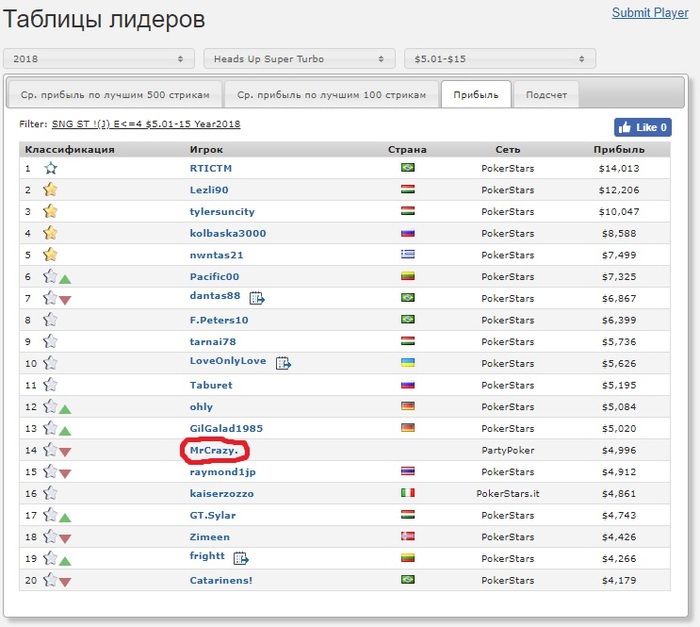The image size is (700, 627).
Task: Switch to 'Ср. прибыль по лучшим 100 стрикам' tab
Action: tap(331, 94)
